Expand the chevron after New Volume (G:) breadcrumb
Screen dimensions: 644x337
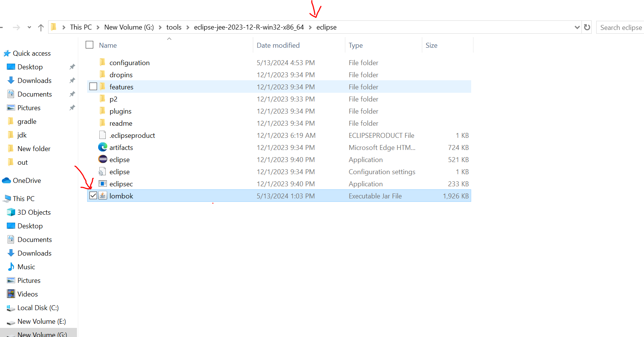tap(160, 27)
